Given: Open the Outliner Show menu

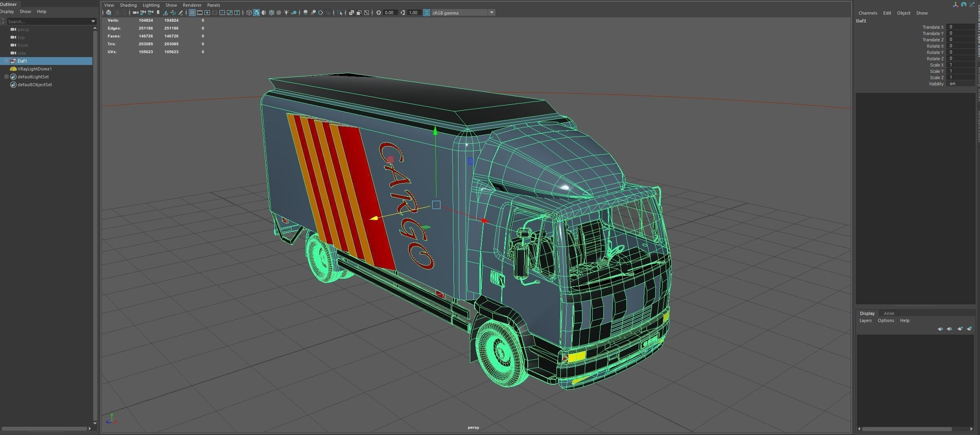Looking at the screenshot, I should click(x=25, y=11).
